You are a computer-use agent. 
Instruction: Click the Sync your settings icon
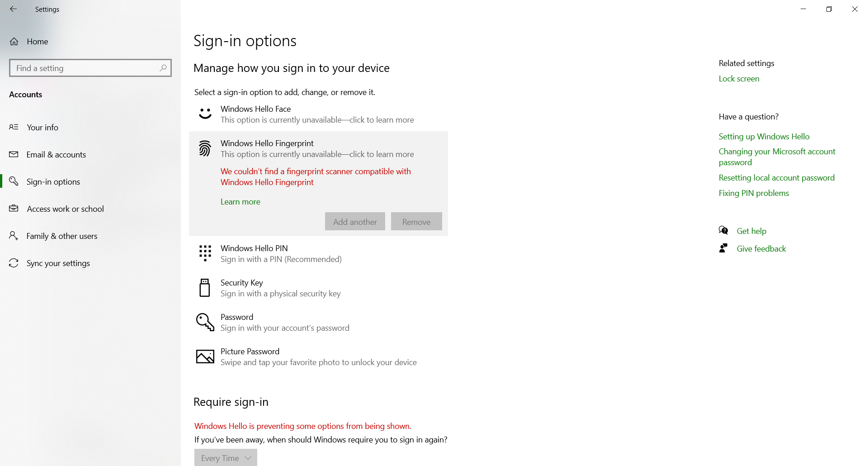(14, 263)
